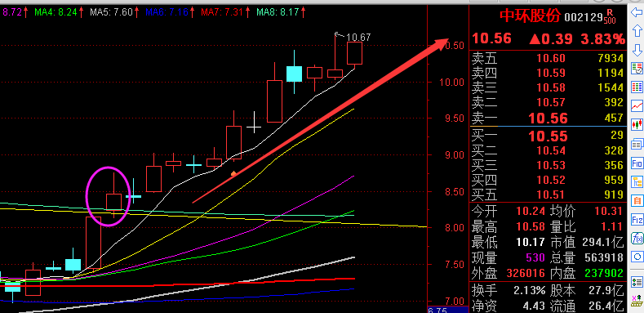Open the colored quote table icon
This screenshot has width=644, height=313.
click(637, 87)
